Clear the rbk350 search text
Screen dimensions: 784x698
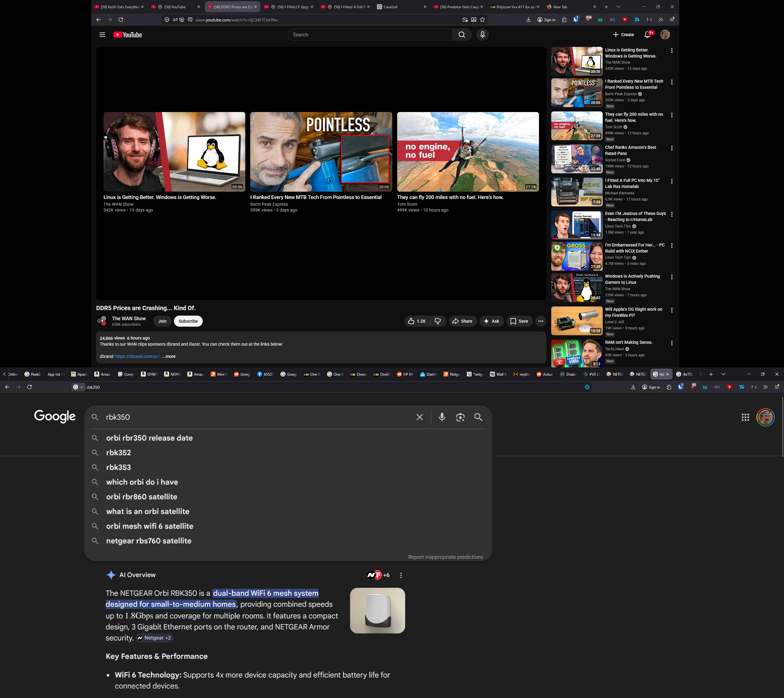(420, 417)
